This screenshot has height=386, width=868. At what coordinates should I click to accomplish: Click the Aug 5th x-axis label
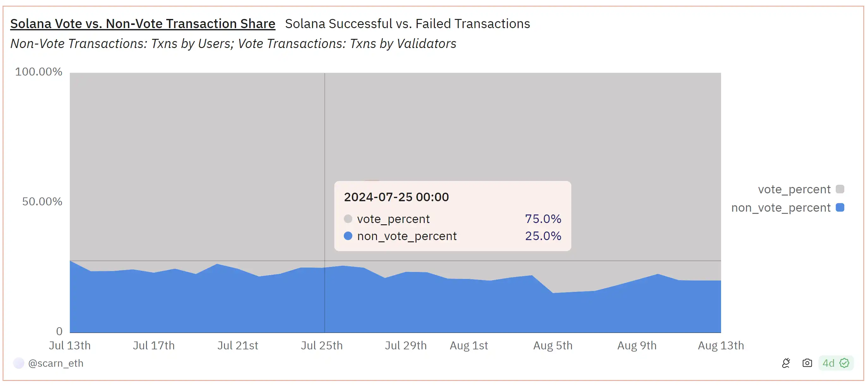click(x=553, y=345)
